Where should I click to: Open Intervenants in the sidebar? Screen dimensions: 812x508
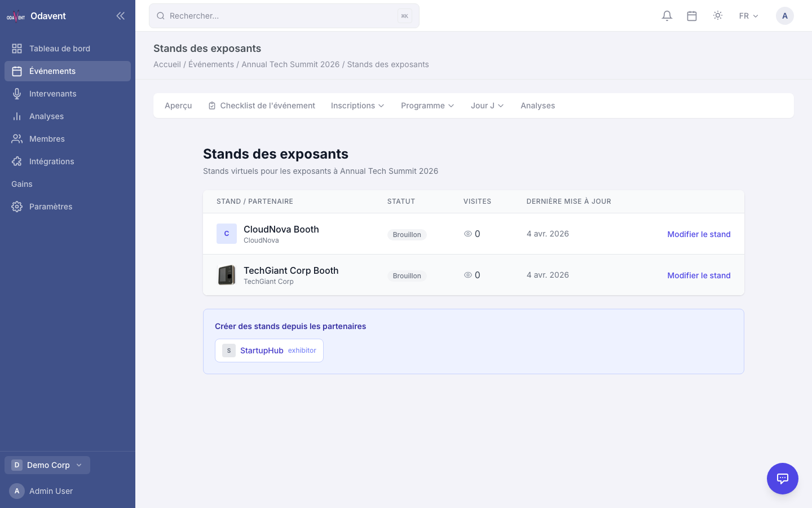coord(68,94)
